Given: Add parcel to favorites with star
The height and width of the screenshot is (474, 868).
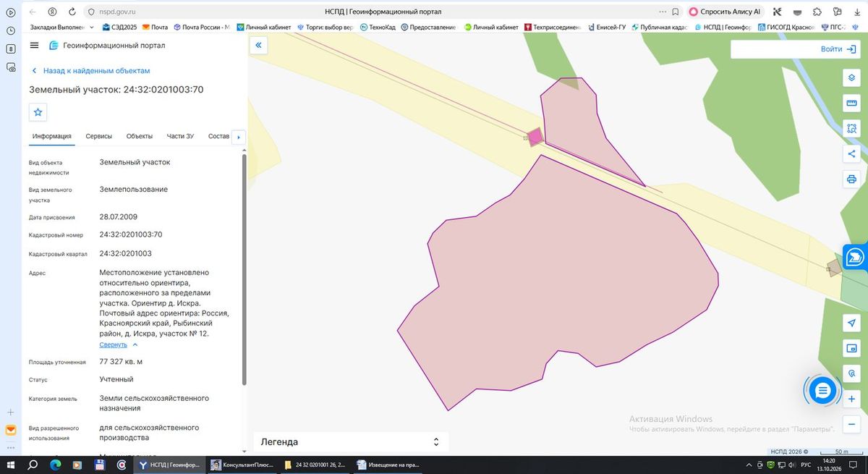Looking at the screenshot, I should (38, 112).
